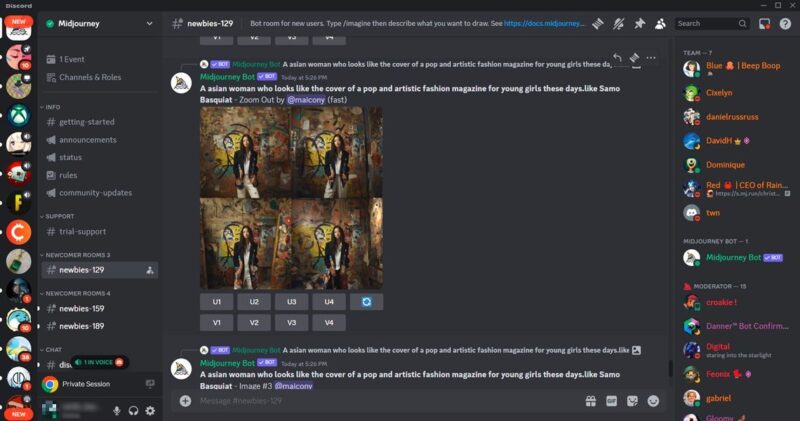Toggle the member list icon
The image size is (800, 421).
660,23
